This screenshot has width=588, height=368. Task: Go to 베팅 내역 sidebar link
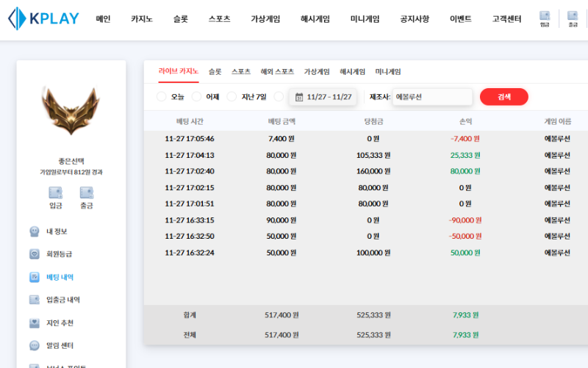point(60,277)
